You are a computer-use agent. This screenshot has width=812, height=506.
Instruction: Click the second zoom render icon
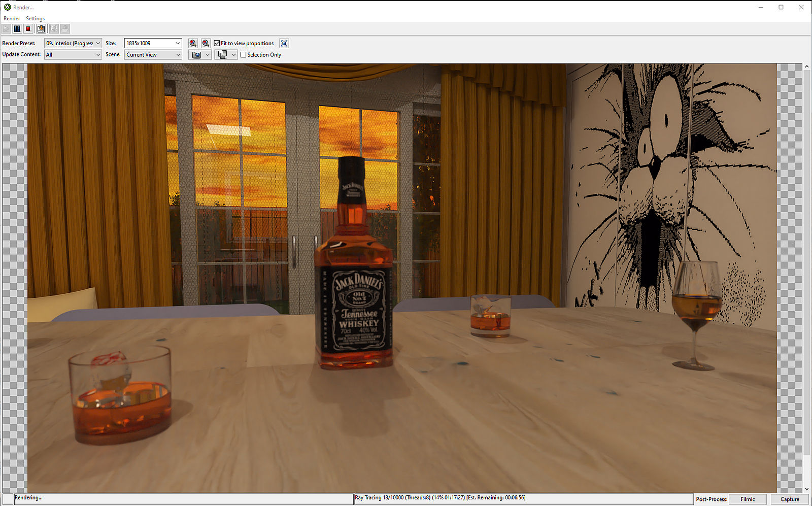(x=206, y=43)
